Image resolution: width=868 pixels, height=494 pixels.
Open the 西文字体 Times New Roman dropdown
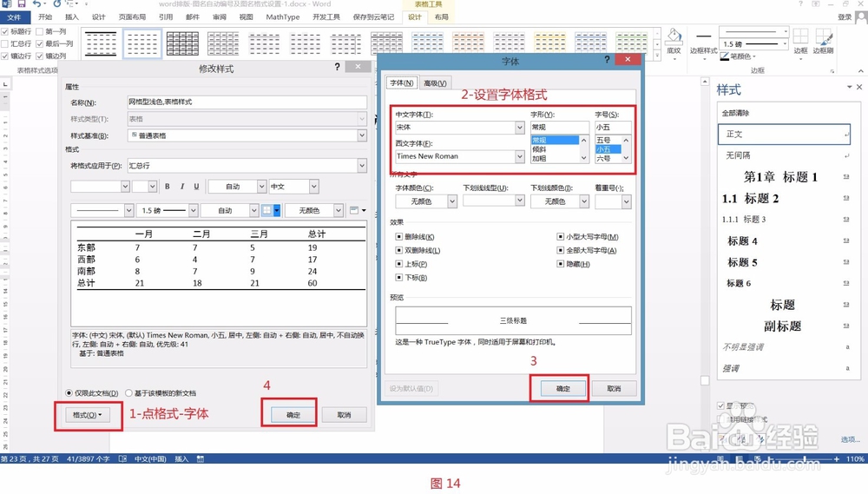tap(519, 157)
